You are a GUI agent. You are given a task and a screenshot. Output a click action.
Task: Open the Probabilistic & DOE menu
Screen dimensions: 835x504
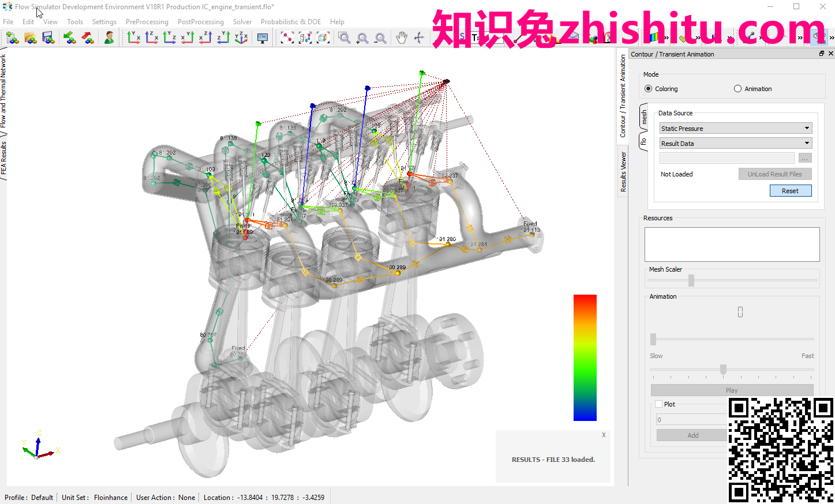point(291,22)
